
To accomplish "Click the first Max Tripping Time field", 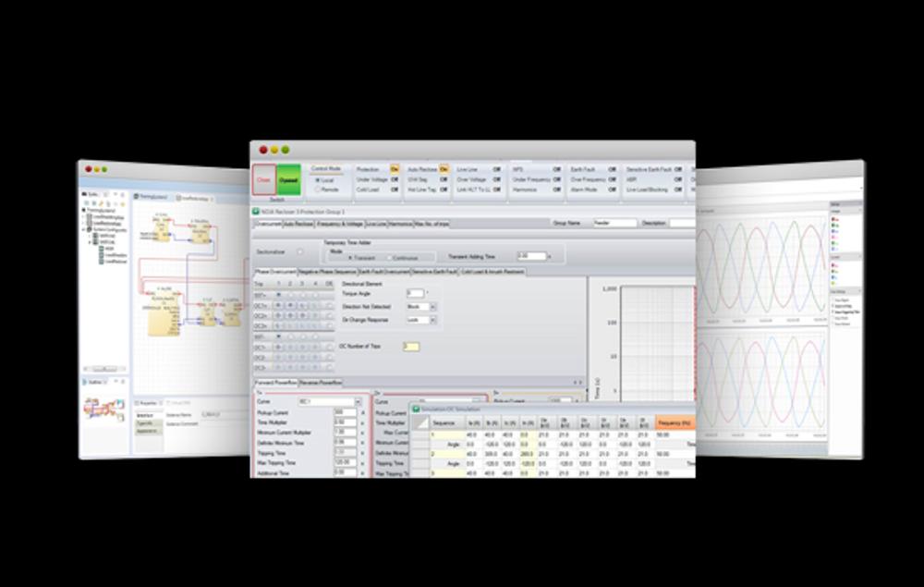I will pyautogui.click(x=346, y=462).
